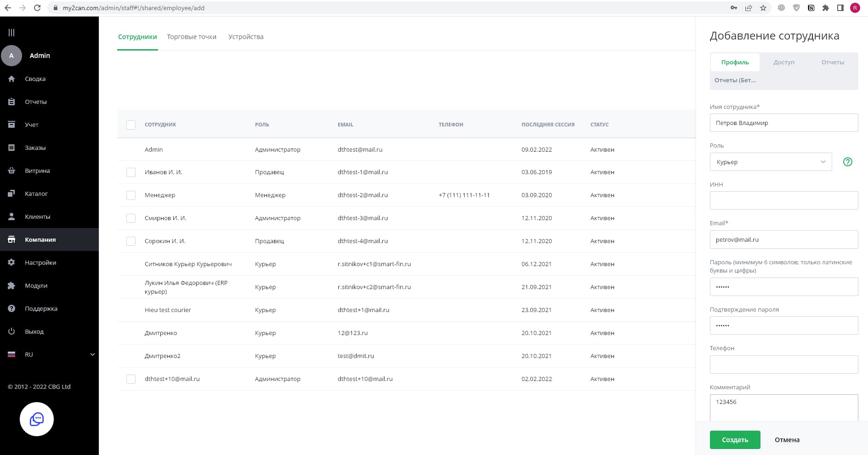This screenshot has width=868, height=455.
Task: Click the Email input field
Action: point(784,239)
